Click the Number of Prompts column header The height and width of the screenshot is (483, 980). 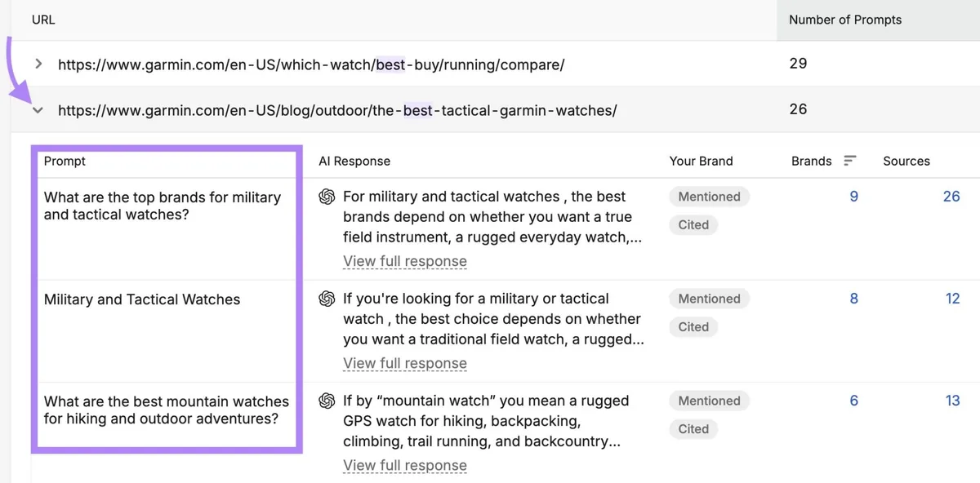[x=845, y=20]
